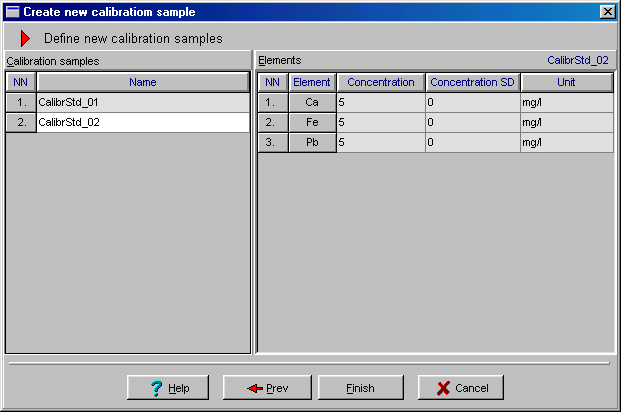The width and height of the screenshot is (621, 412).
Task: Click the Name column header
Action: pyautogui.click(x=143, y=82)
